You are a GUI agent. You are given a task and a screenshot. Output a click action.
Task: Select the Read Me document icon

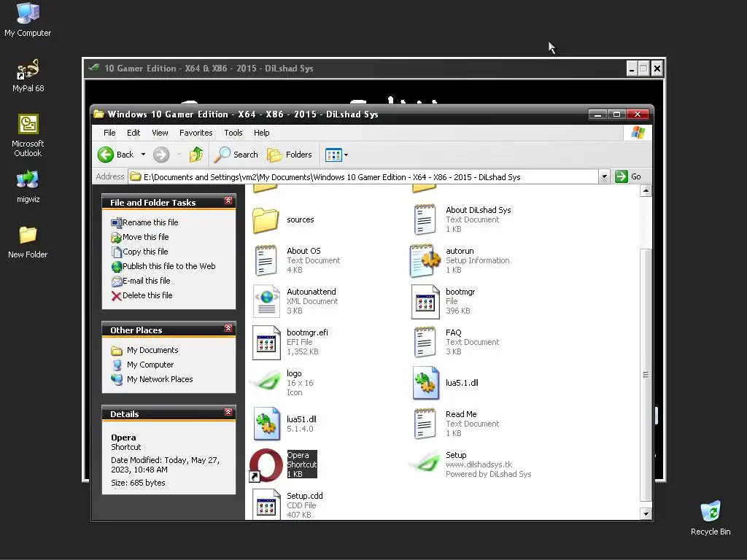point(425,424)
